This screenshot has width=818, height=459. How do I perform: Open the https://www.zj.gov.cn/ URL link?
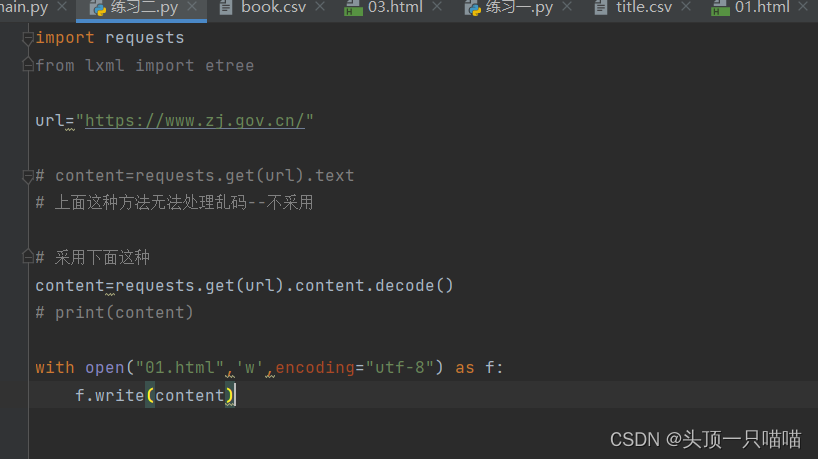coord(195,121)
